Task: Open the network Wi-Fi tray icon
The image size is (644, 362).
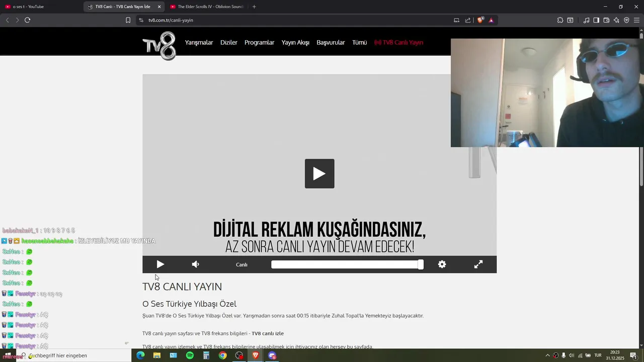Action: 580,355
